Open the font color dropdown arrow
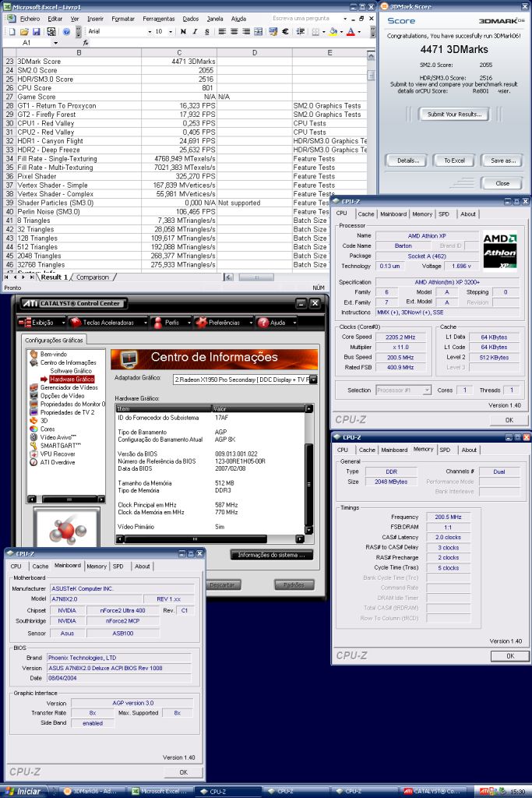532x798 pixels. pos(359,31)
